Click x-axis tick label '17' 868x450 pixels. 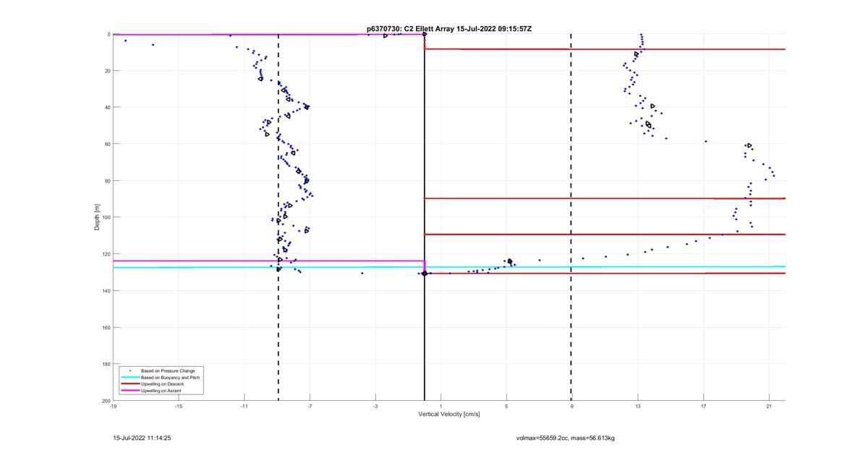pos(704,407)
